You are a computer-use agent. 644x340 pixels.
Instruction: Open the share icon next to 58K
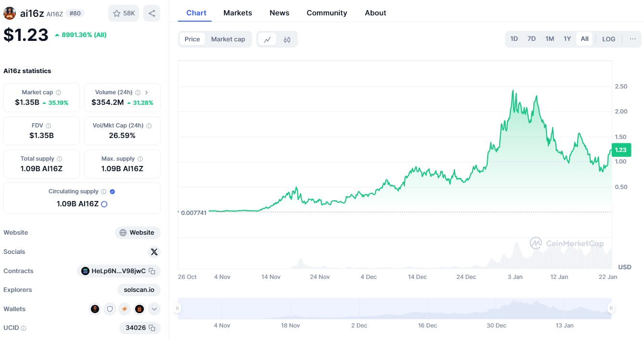[x=152, y=13]
